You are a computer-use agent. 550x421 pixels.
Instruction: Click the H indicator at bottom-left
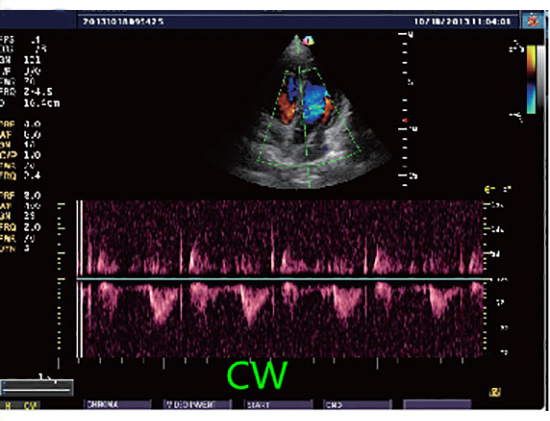tap(8, 406)
